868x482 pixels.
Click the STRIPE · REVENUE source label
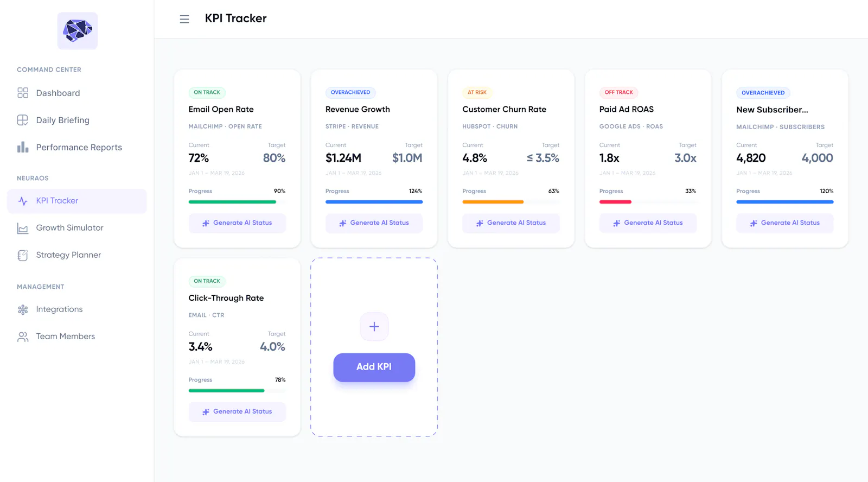352,127
